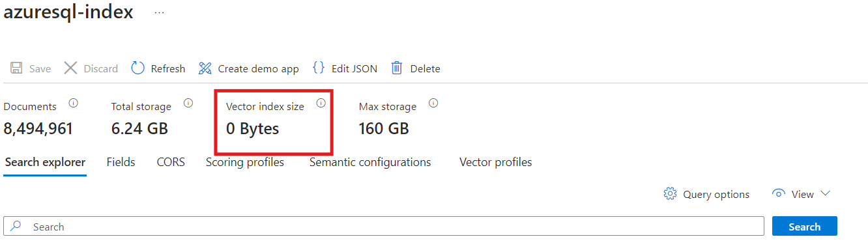Open the Scoring profiles tab
The image size is (868, 252).
(x=245, y=162)
